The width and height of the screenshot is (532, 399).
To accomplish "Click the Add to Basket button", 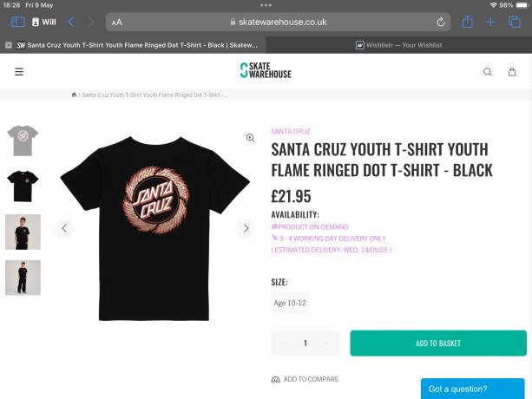I will (437, 343).
